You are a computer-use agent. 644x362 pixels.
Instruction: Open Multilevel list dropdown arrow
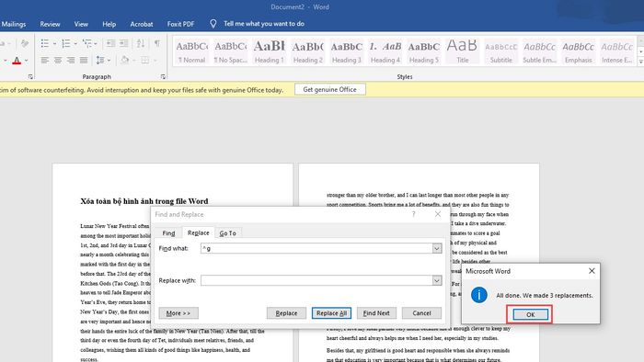point(96,43)
